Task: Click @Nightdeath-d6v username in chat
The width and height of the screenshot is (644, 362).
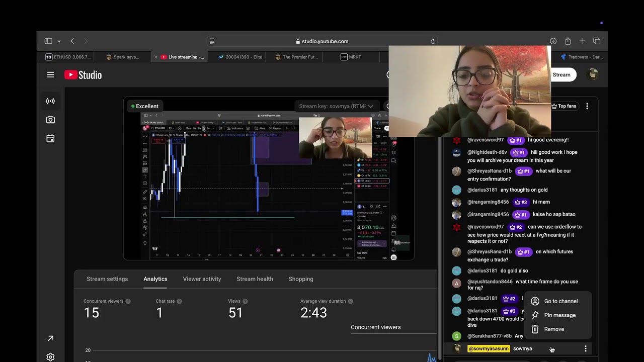Action: 487,152
